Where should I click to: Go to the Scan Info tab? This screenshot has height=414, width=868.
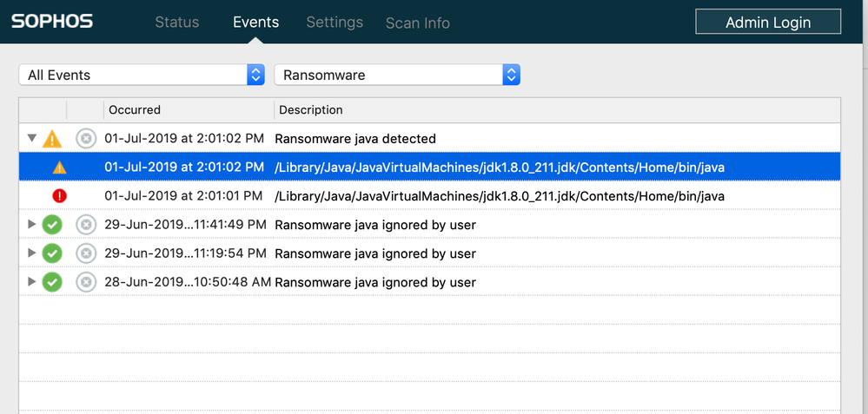coord(417,23)
